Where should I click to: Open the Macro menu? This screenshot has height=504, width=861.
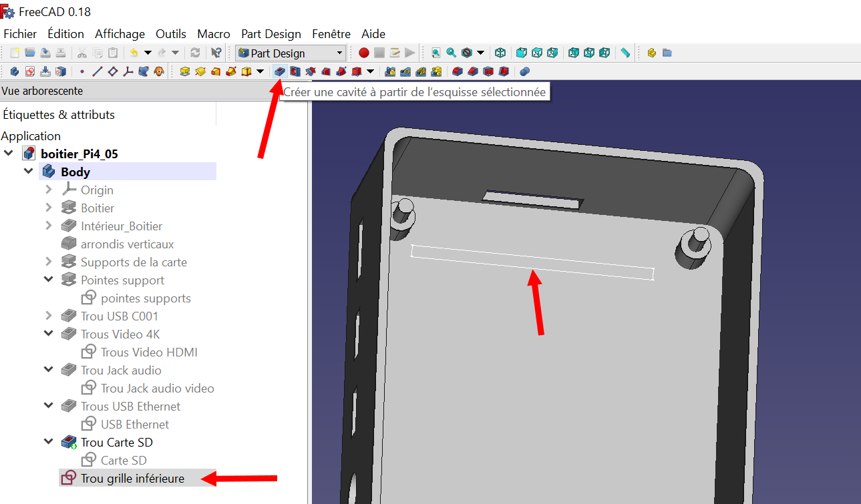pos(214,33)
